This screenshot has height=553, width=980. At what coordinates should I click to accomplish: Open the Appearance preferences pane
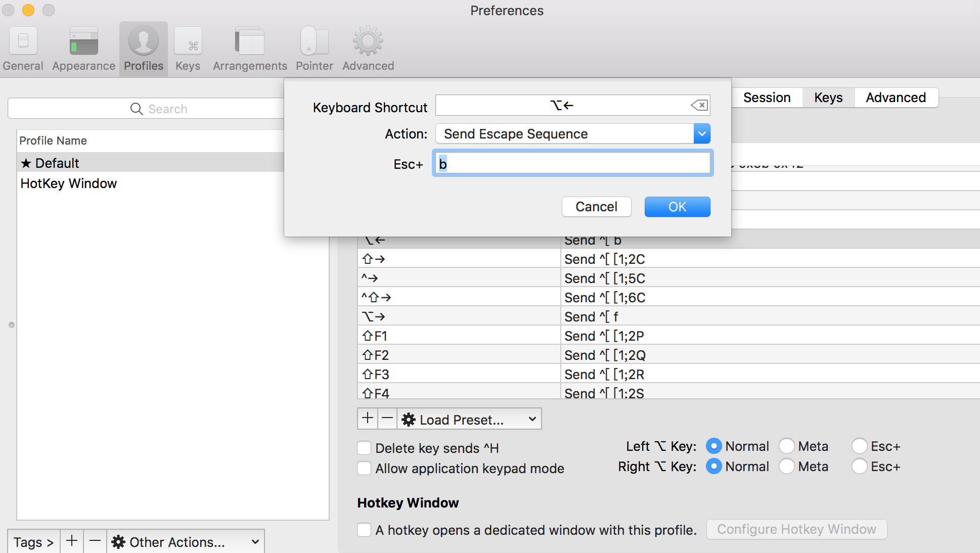pos(83,49)
